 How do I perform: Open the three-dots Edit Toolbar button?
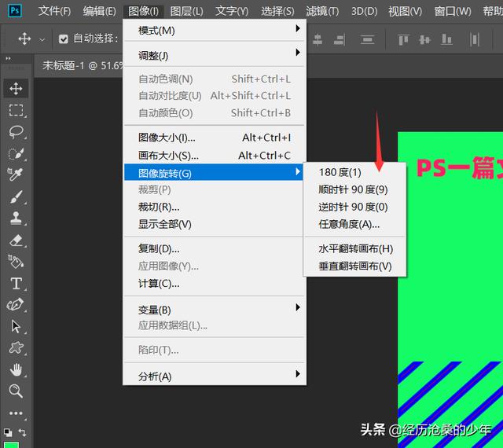(16, 413)
